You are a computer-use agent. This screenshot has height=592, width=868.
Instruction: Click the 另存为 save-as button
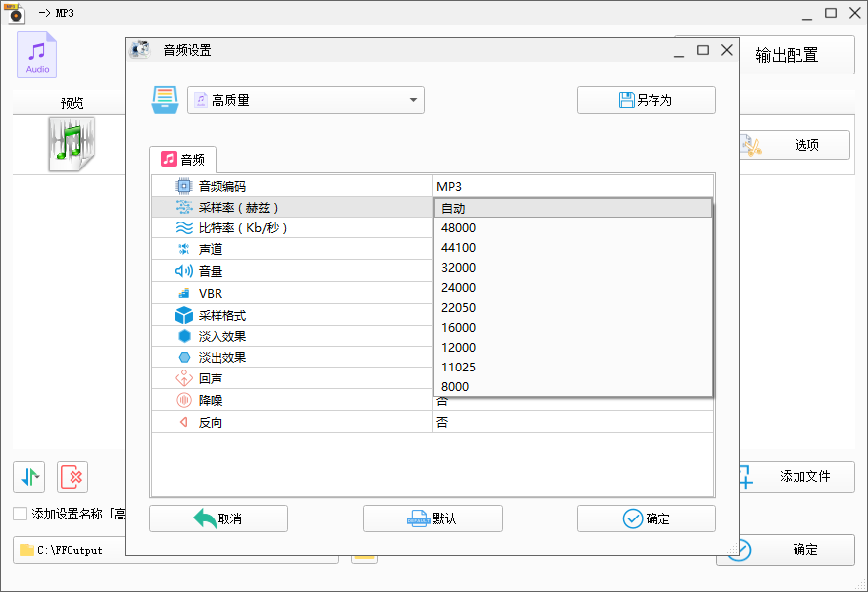point(646,100)
